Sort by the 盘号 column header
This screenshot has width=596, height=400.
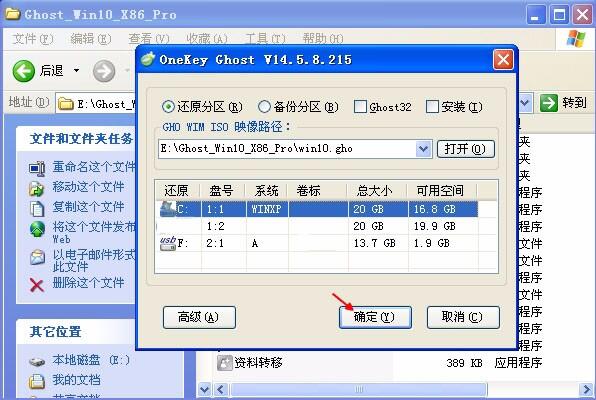click(222, 190)
